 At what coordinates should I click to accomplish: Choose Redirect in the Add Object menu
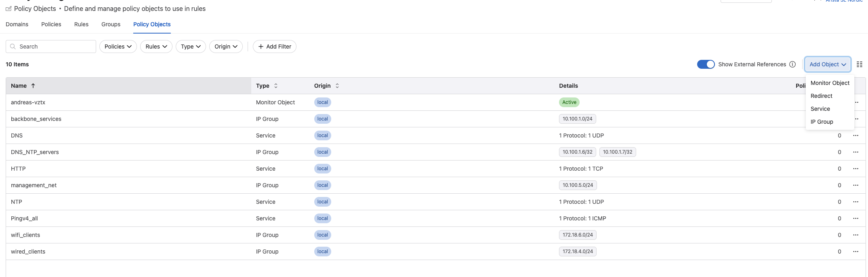coord(821,96)
